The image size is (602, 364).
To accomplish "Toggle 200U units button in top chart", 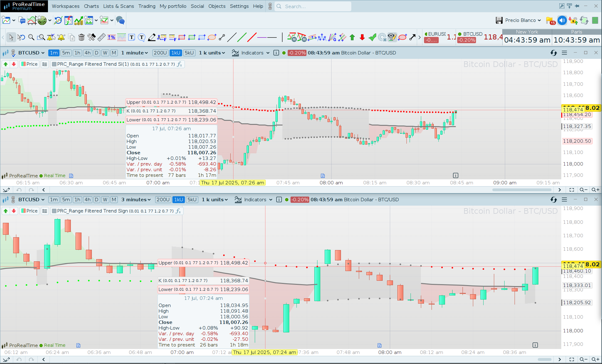I will [x=160, y=53].
